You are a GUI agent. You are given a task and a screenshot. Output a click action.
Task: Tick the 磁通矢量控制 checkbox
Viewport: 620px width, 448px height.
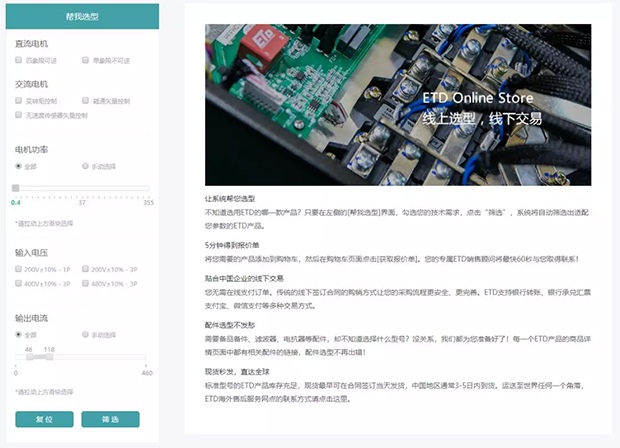(85, 100)
